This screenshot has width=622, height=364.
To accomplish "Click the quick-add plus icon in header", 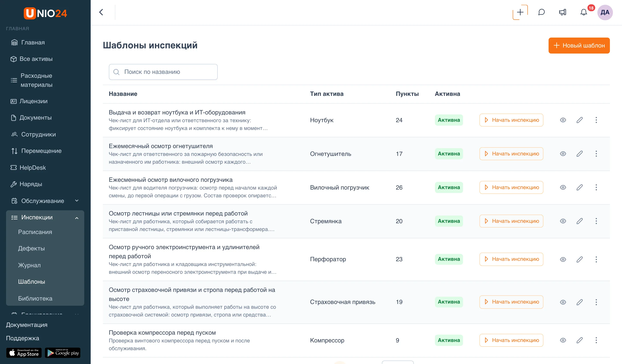I will point(520,12).
